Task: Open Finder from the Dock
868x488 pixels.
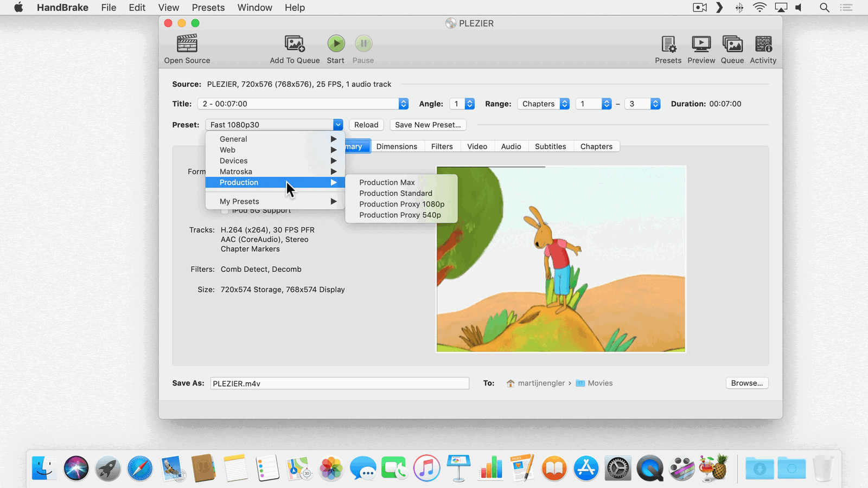Action: click(44, 468)
